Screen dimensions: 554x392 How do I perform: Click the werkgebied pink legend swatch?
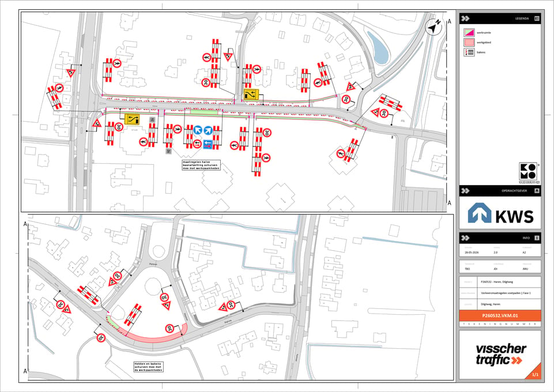tap(469, 43)
